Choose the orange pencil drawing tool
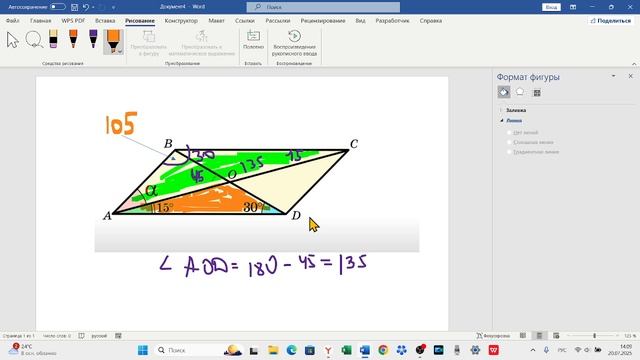The width and height of the screenshot is (640, 360). pyautogui.click(x=73, y=39)
